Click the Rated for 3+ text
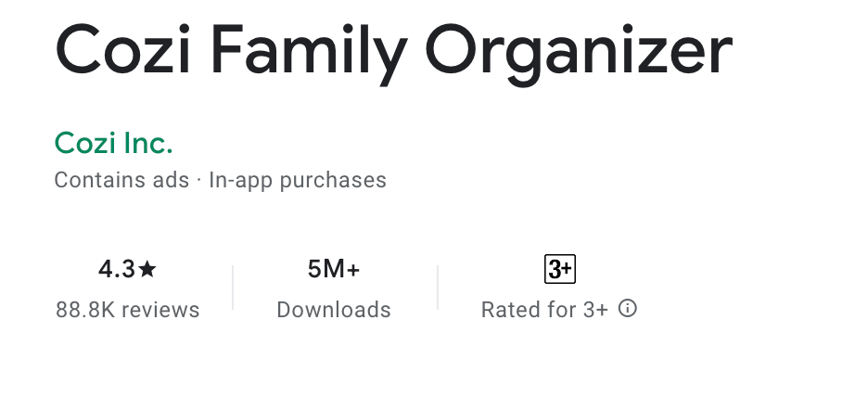 [x=544, y=310]
